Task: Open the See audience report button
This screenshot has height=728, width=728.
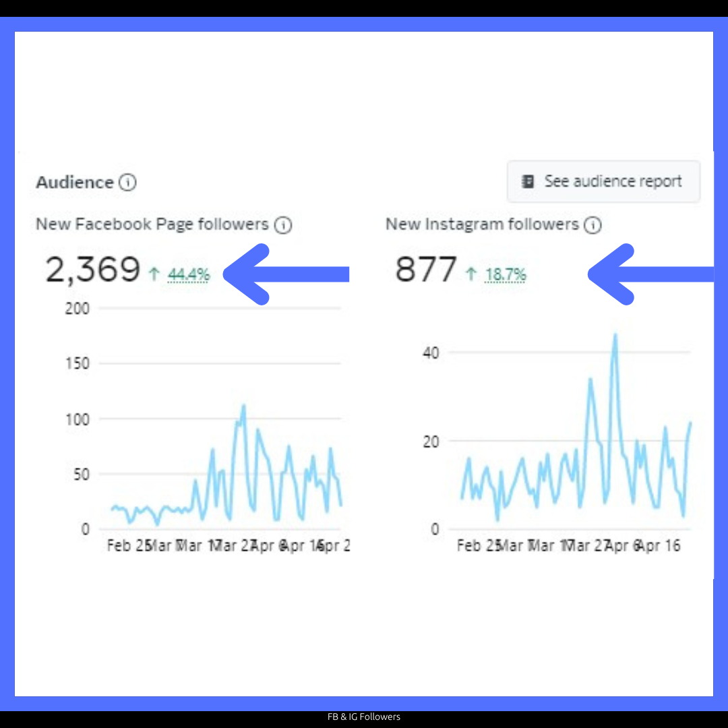Action: pos(603,181)
